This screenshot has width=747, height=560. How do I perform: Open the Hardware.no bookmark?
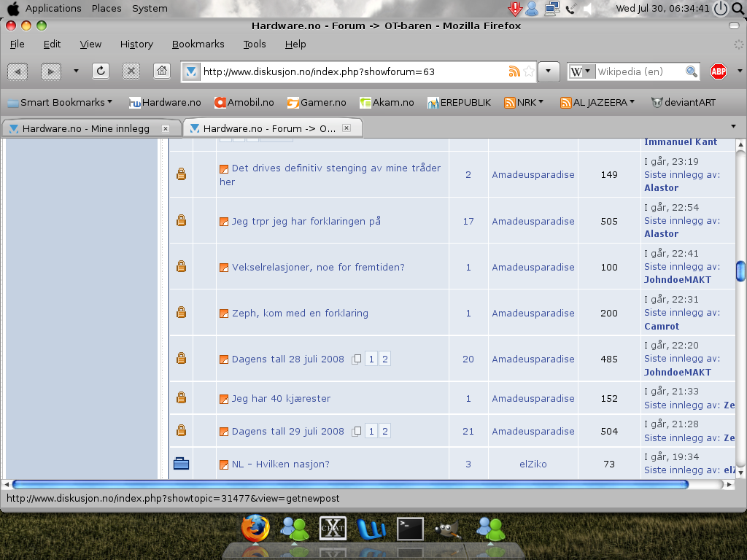pyautogui.click(x=165, y=102)
